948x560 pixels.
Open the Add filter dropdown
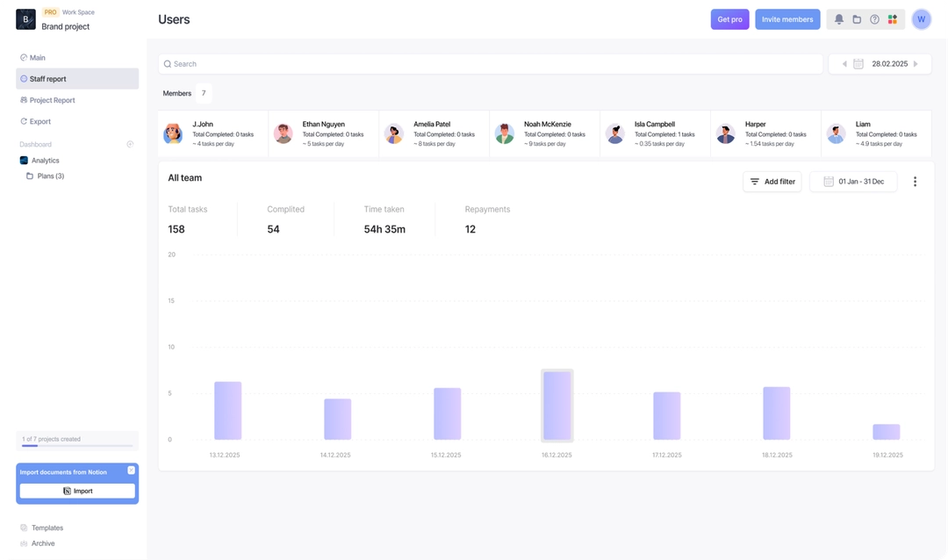coord(772,182)
